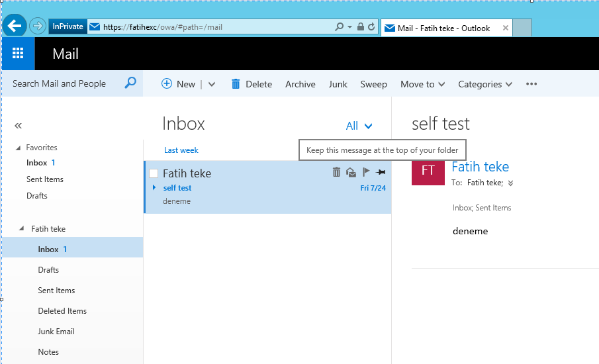599x364 pixels.
Task: Click the Fri 7/24 date text
Action: point(373,188)
